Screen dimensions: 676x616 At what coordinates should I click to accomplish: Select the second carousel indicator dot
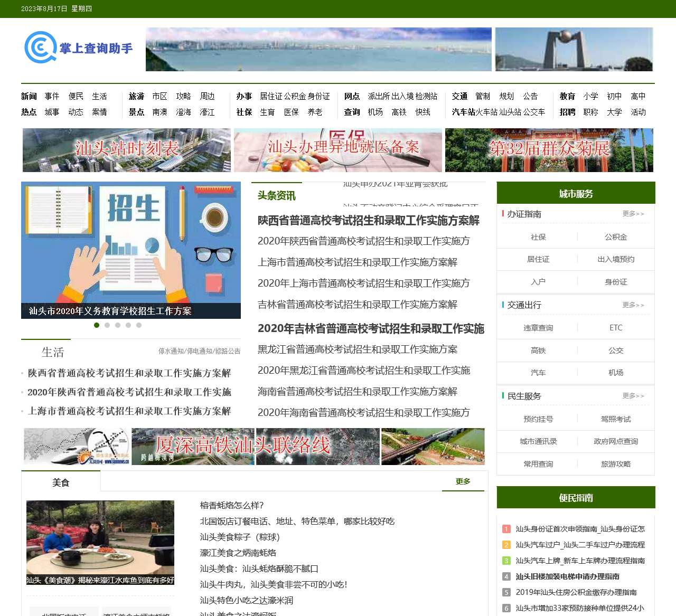tap(107, 325)
